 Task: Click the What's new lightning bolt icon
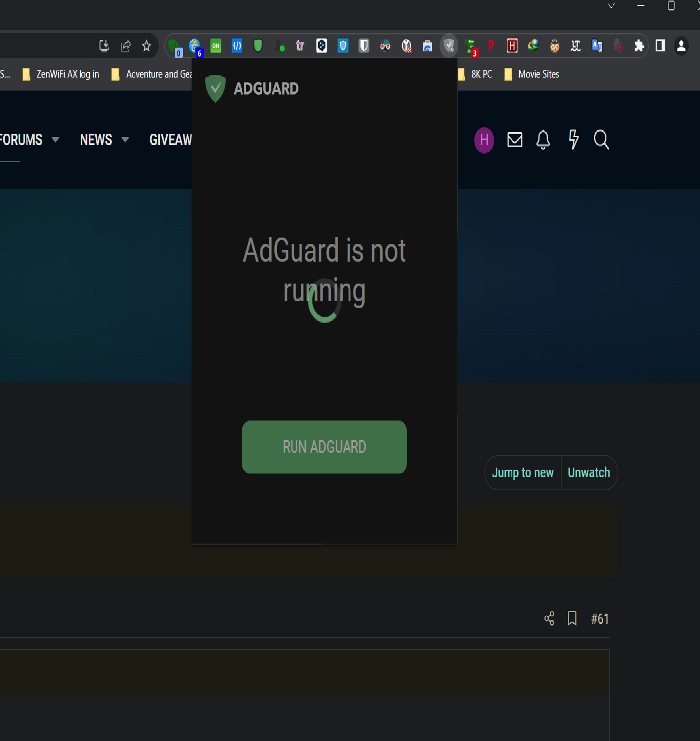(574, 140)
